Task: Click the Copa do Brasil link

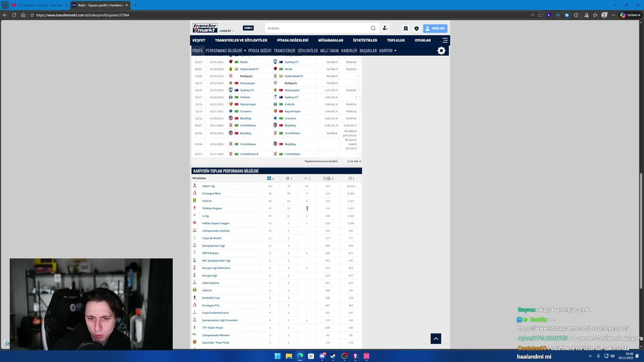Action: pyautogui.click(x=211, y=238)
